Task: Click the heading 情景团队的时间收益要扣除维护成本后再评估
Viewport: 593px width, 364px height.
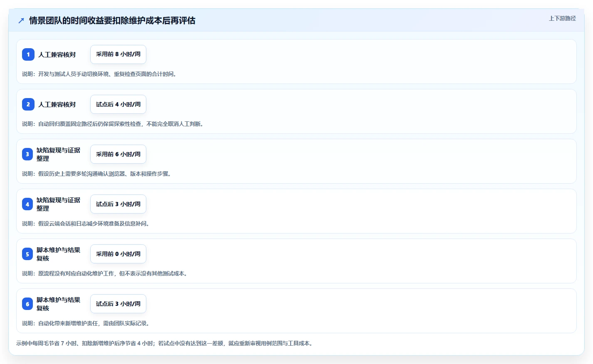Action: point(112,21)
